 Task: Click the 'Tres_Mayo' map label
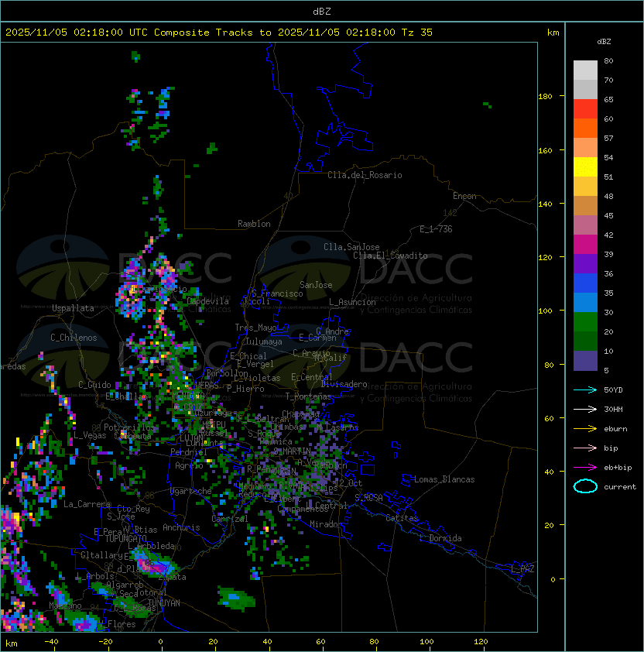(255, 328)
